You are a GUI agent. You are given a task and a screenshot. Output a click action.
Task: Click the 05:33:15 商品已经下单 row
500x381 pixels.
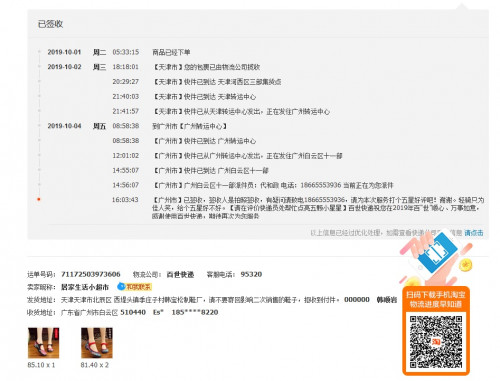[151, 52]
